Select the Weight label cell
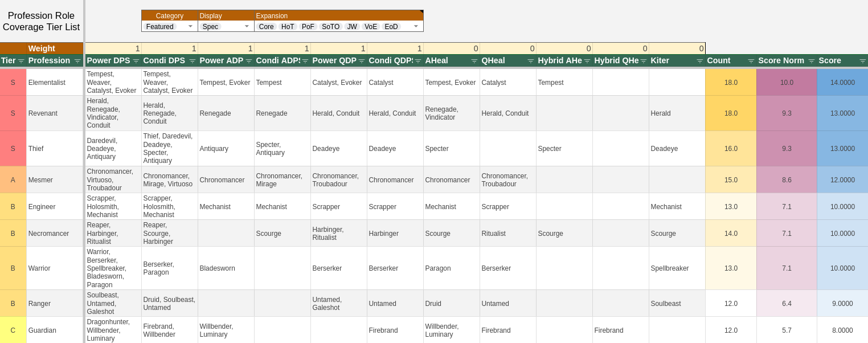The height and width of the screenshot is (343, 868). point(55,48)
